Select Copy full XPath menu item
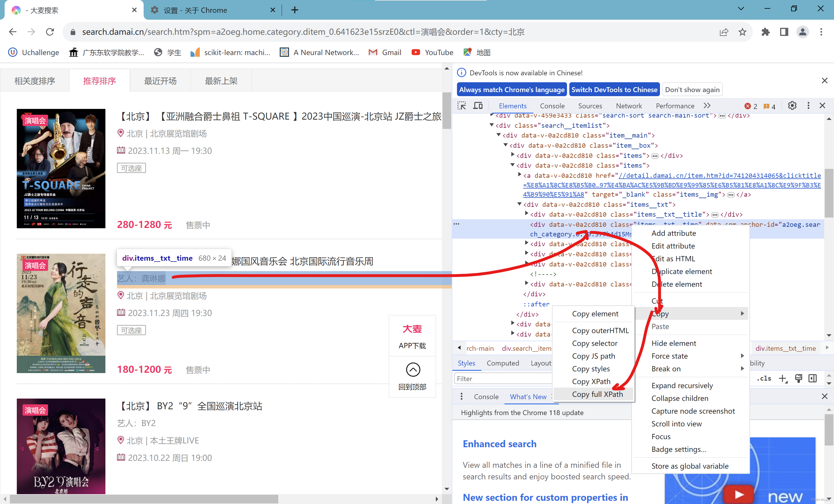The height and width of the screenshot is (504, 834). click(597, 394)
